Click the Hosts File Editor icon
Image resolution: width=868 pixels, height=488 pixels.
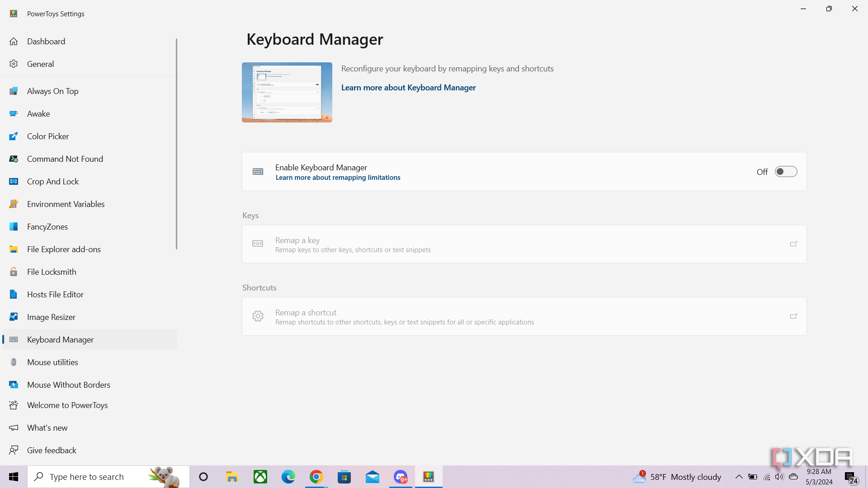click(14, 294)
